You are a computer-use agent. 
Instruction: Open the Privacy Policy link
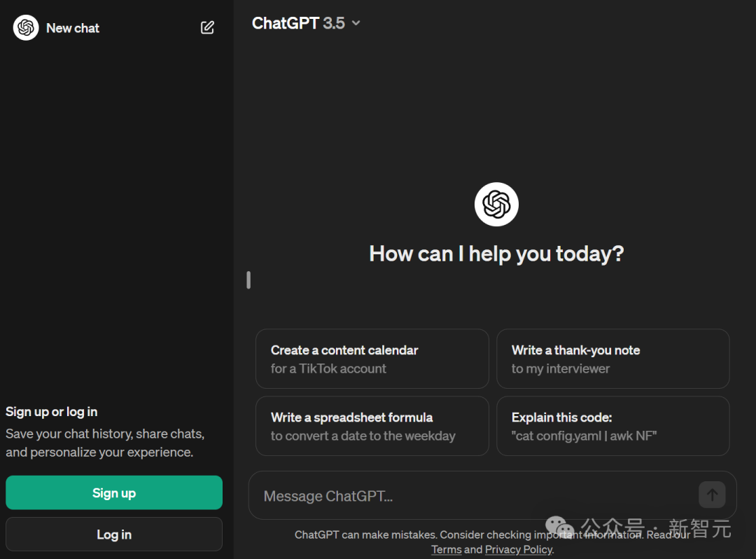(519, 549)
